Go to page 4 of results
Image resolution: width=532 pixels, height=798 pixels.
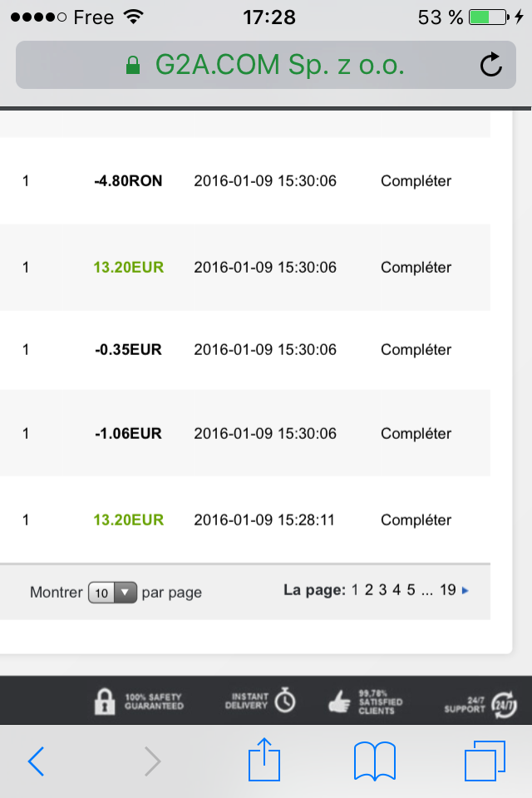click(397, 590)
